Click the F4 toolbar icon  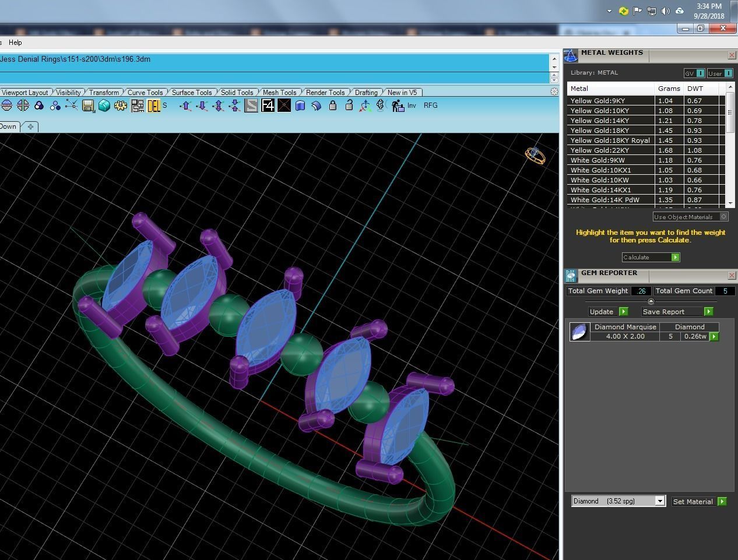[x=268, y=105]
